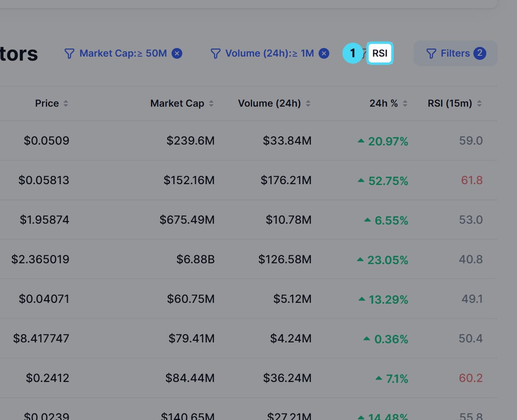Click the 13.29% daily change

coord(384,299)
